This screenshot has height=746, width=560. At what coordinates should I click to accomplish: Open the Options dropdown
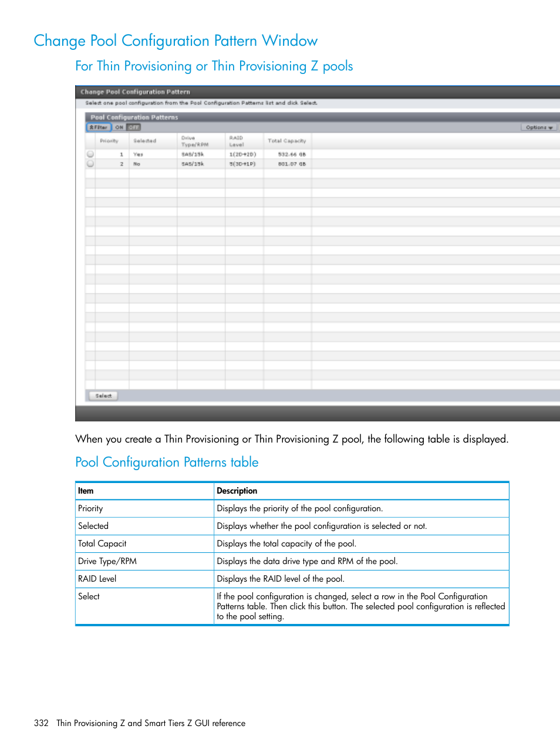(x=539, y=127)
